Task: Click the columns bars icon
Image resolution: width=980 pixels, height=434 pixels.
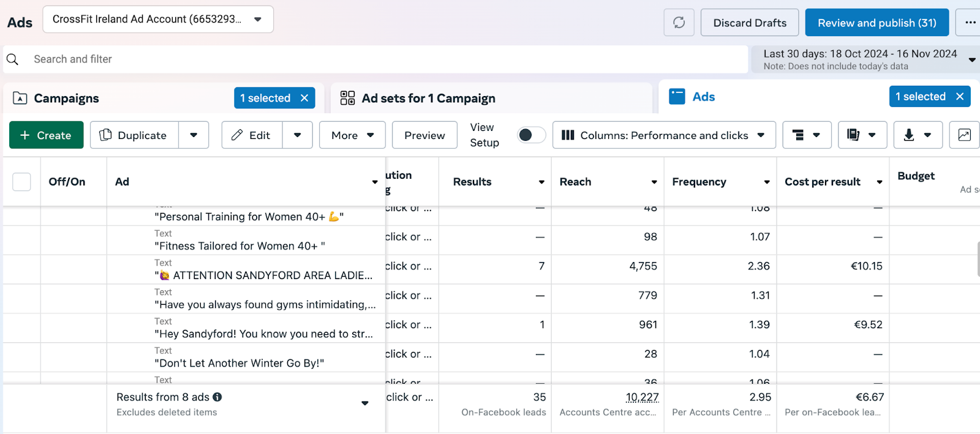Action: (x=568, y=135)
